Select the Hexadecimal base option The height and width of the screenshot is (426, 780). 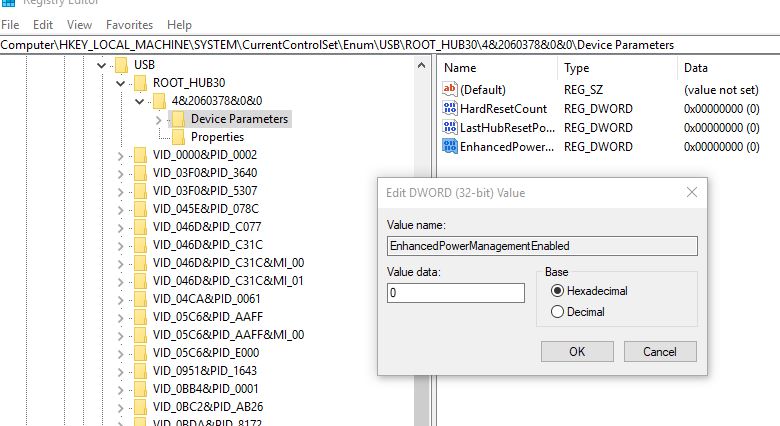(557, 291)
